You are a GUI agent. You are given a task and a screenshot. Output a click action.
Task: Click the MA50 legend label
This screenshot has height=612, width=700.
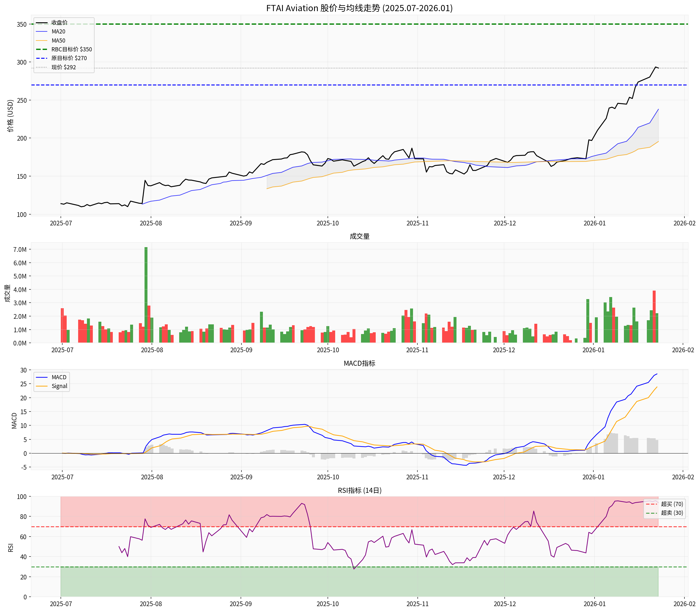pos(58,40)
